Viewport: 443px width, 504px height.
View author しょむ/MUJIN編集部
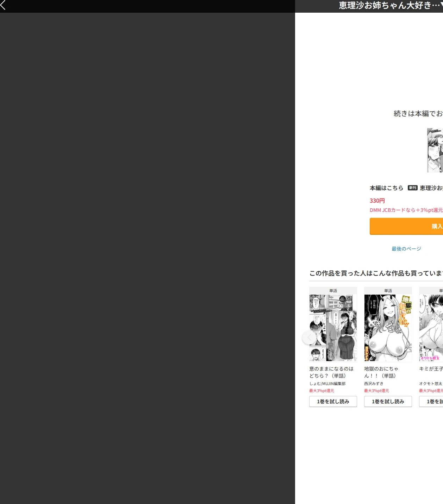pyautogui.click(x=327, y=384)
